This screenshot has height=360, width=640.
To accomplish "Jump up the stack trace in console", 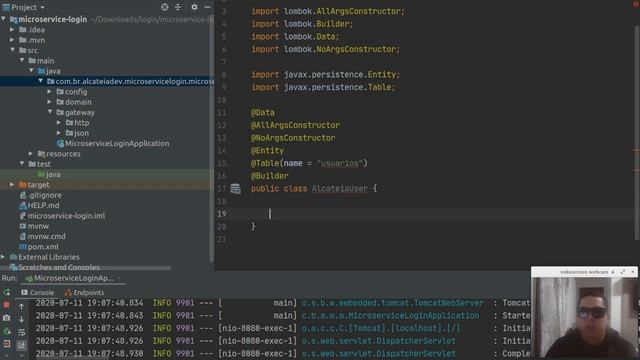I will tap(21, 306).
